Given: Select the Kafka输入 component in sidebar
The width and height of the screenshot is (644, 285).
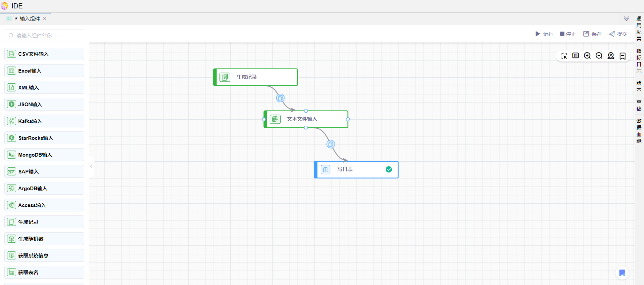Looking at the screenshot, I should 44,121.
